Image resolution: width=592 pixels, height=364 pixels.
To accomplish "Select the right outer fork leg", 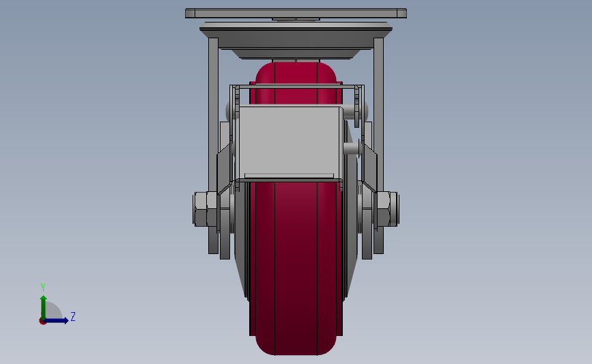I will click(x=379, y=145).
